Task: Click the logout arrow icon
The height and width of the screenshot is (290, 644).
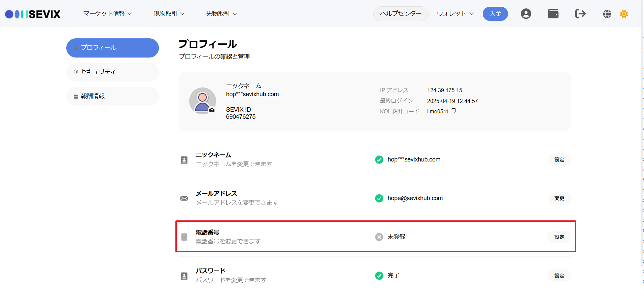Action: pos(580,14)
